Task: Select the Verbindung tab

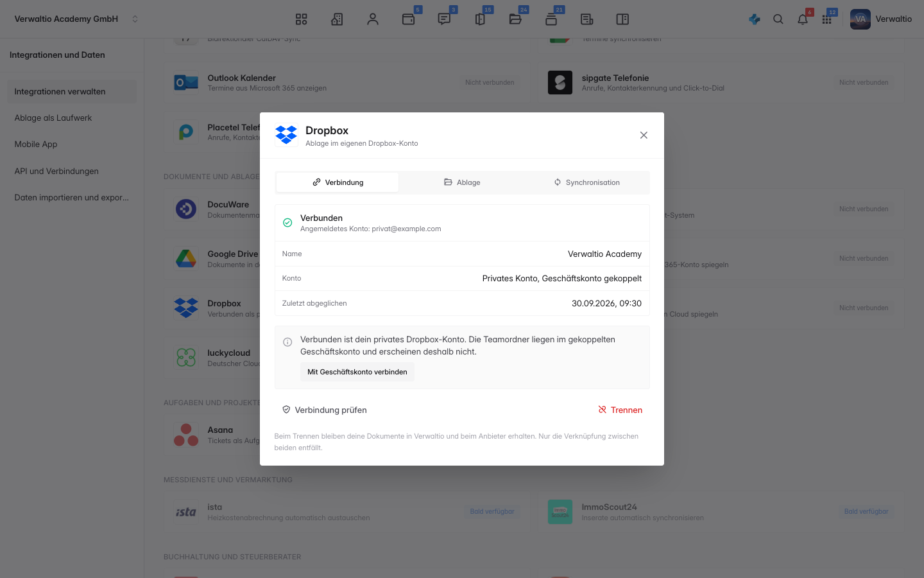Action: click(x=338, y=182)
